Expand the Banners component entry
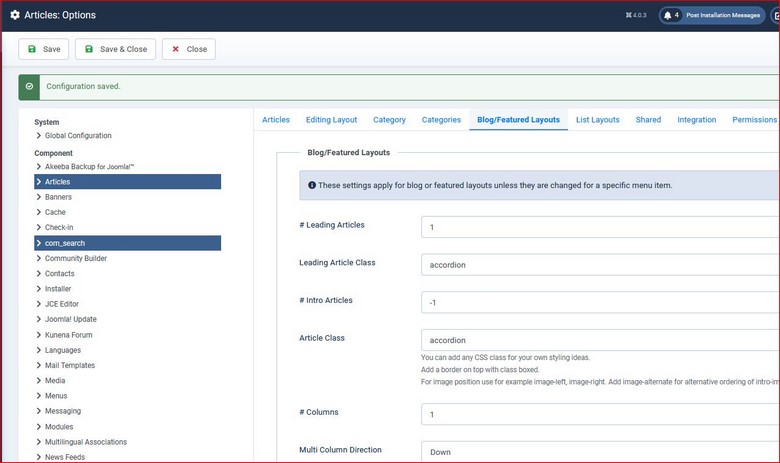This screenshot has width=780, height=463. tap(58, 197)
